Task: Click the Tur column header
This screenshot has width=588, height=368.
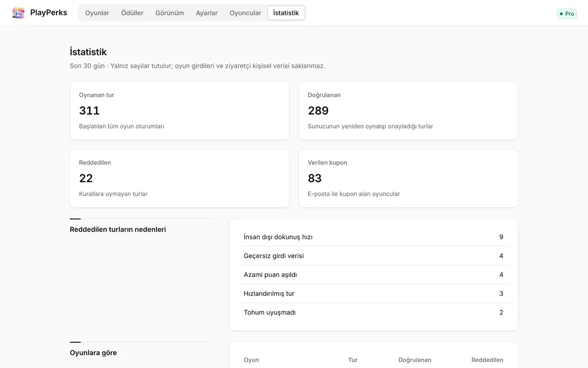Action: point(353,360)
